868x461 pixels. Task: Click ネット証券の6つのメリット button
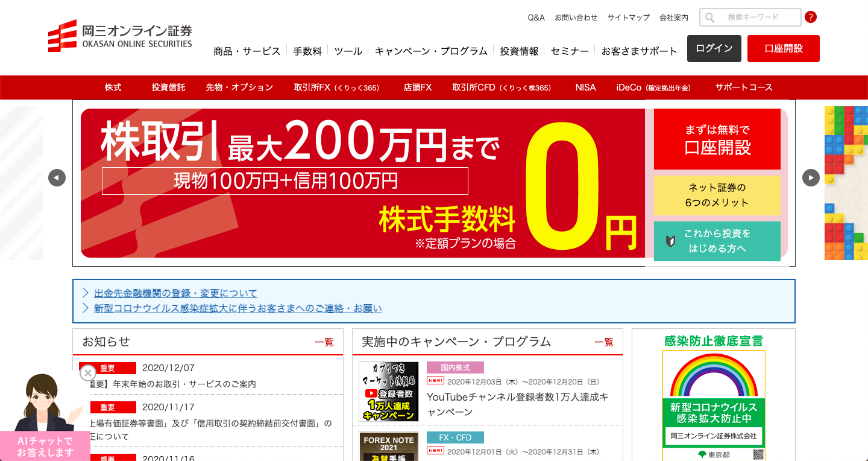[x=717, y=196]
